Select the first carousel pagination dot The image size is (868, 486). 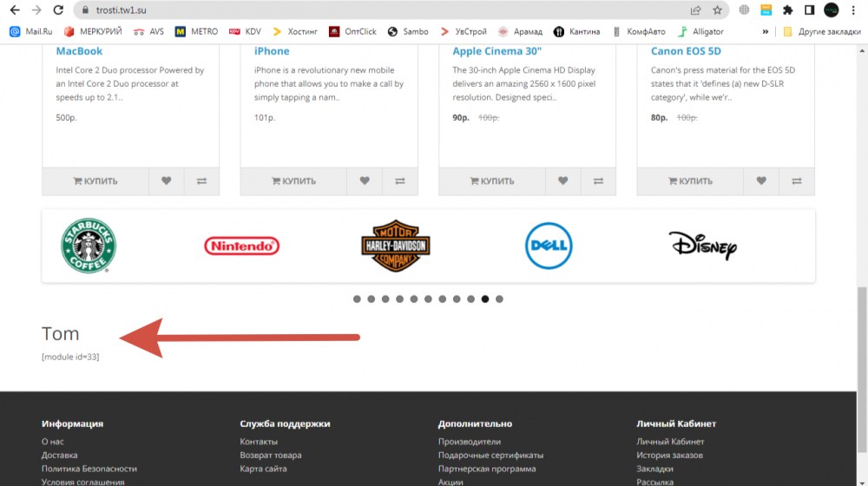tap(357, 299)
